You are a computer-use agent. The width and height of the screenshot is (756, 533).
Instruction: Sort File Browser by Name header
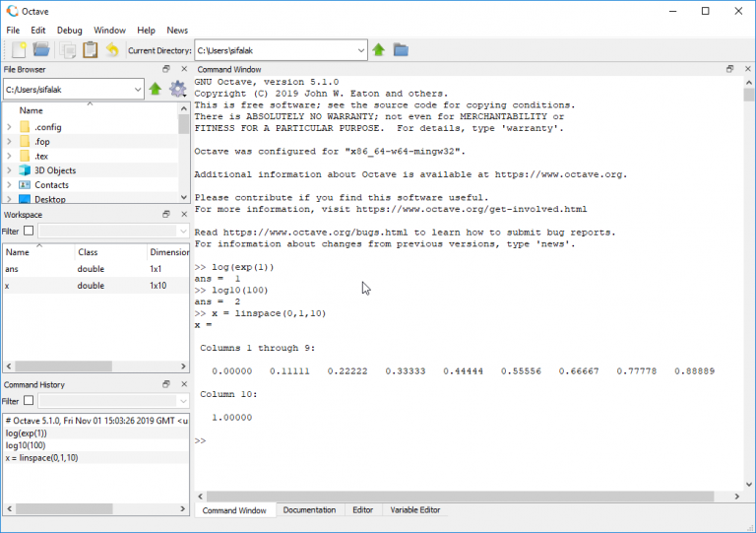click(x=90, y=110)
